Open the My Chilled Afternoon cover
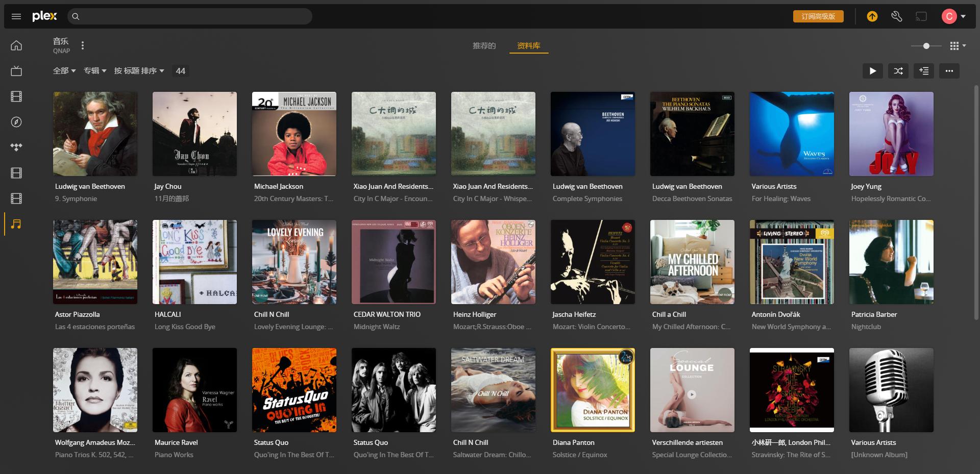This screenshot has width=980, height=474. pos(692,262)
